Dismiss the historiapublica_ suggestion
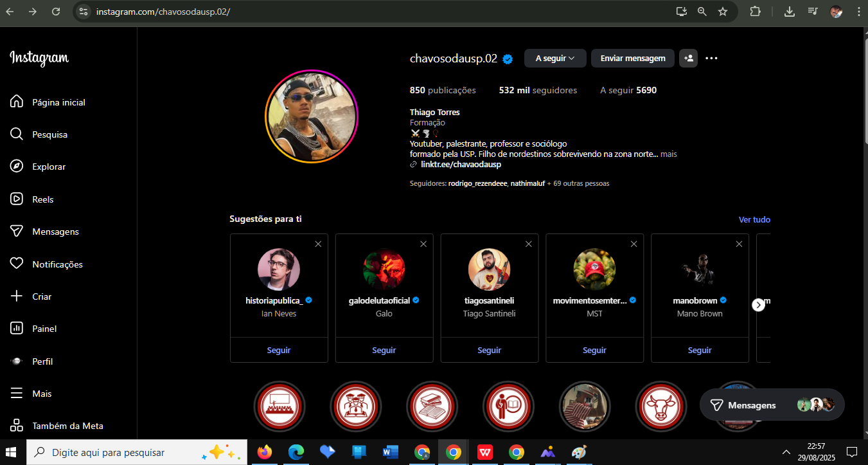 [x=318, y=244]
